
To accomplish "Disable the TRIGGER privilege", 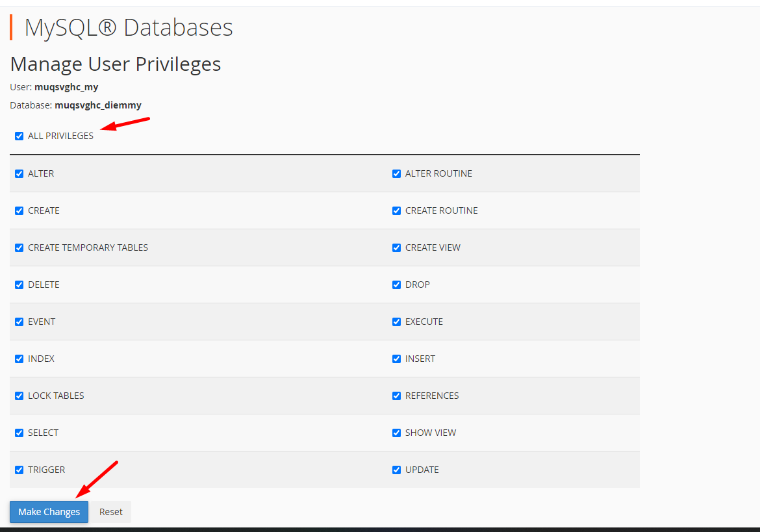I will point(19,470).
